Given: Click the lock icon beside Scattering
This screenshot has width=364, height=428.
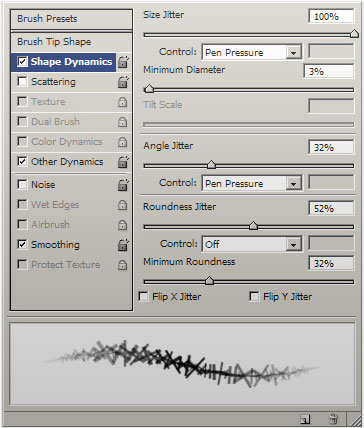Looking at the screenshot, I should click(123, 82).
